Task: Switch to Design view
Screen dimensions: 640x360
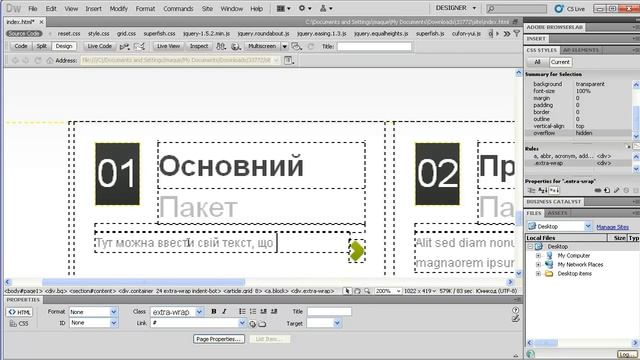Action: 64,46
